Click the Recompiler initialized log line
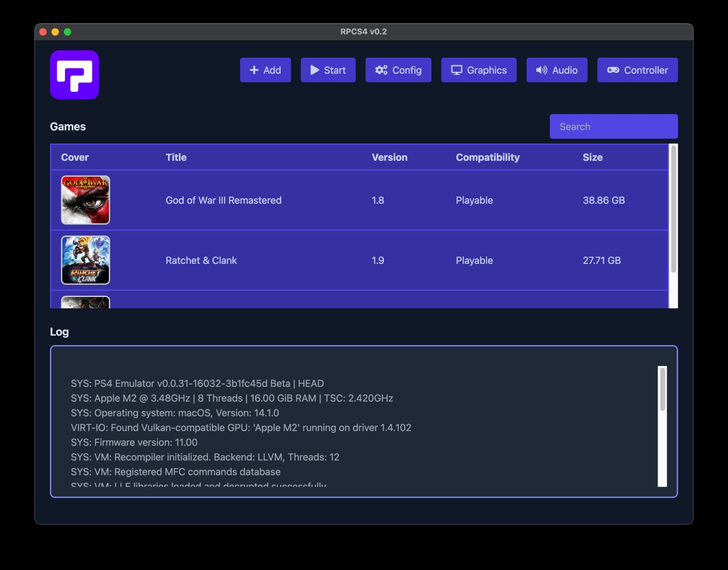The image size is (728, 570). point(205,457)
